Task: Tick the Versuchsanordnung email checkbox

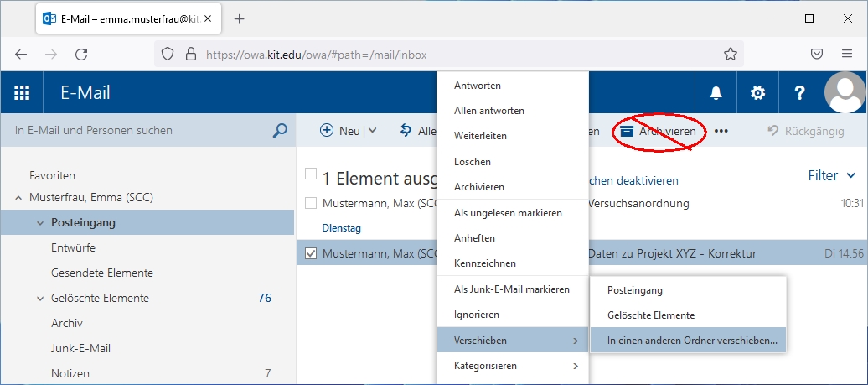Action: (x=311, y=203)
